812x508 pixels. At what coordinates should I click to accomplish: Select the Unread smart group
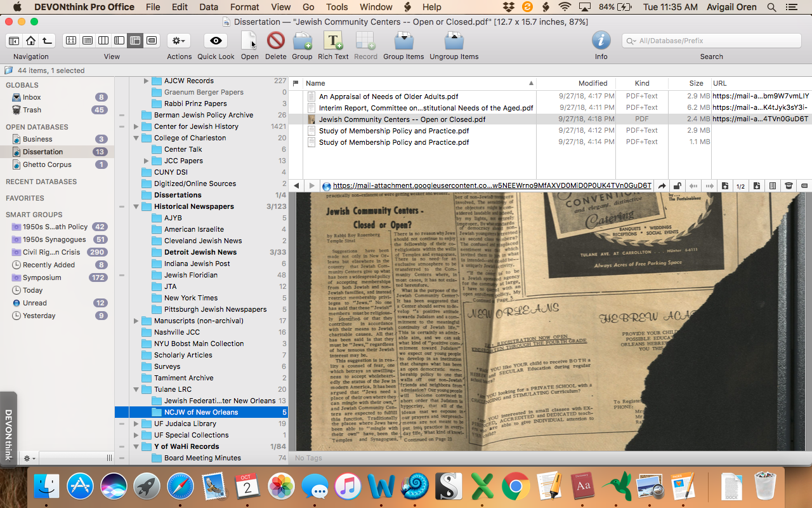[58, 303]
